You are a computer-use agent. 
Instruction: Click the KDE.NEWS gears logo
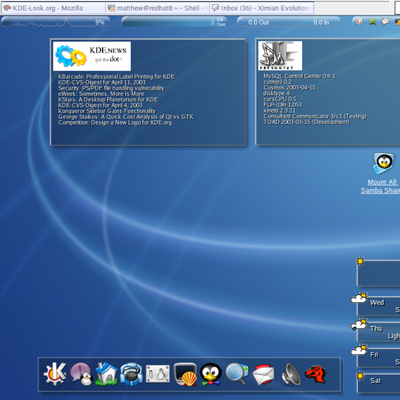click(92, 56)
